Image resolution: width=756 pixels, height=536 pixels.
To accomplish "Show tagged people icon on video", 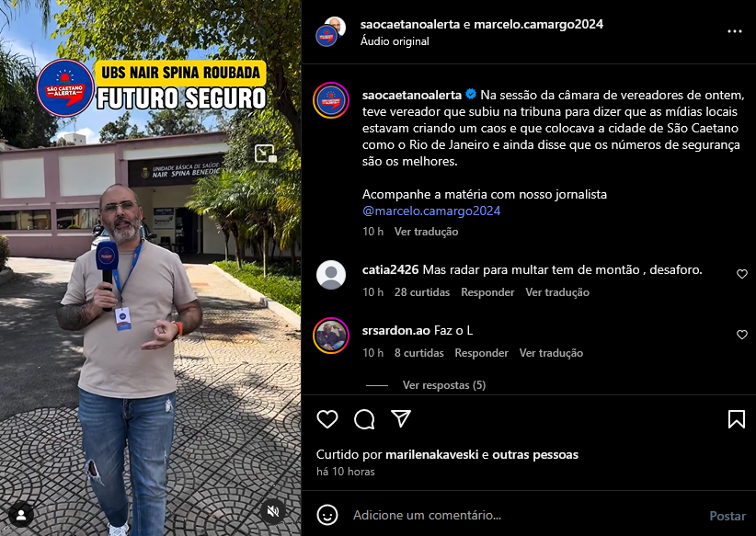I will coord(21,515).
